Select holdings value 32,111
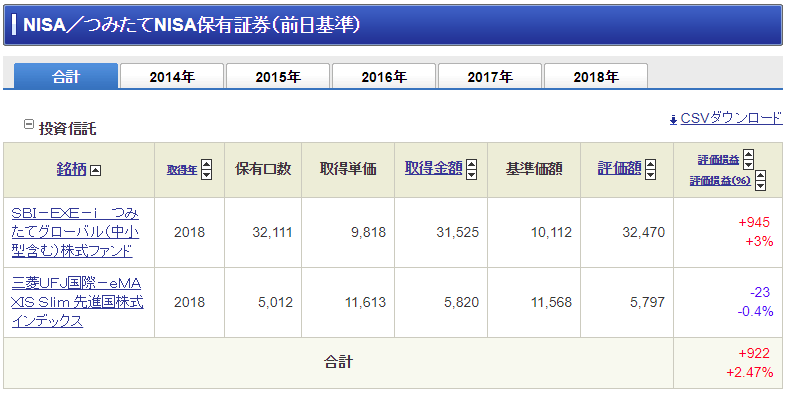The height and width of the screenshot is (394, 797). pos(272,233)
